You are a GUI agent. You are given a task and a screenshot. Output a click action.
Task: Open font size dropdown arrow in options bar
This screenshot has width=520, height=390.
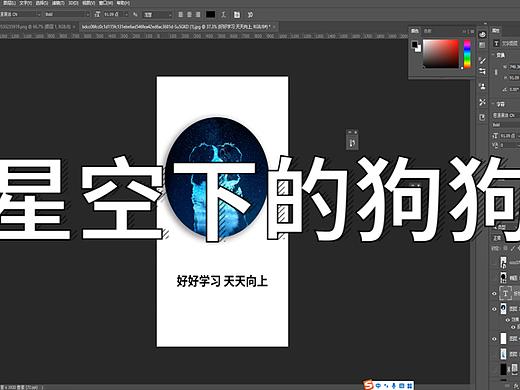tap(126, 14)
